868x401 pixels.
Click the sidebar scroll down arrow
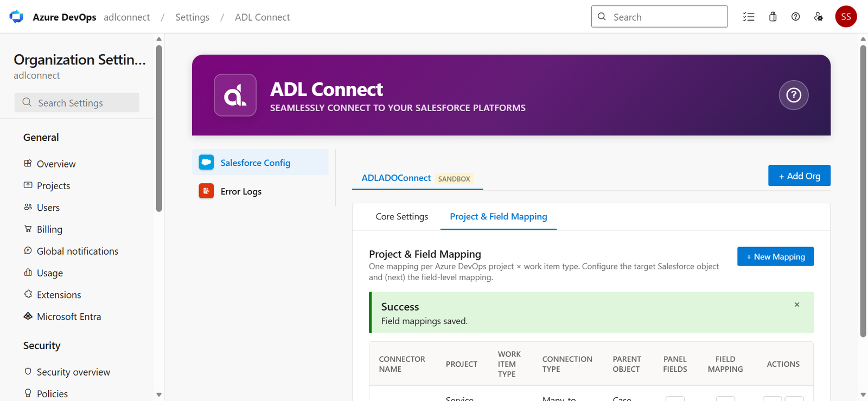click(159, 394)
